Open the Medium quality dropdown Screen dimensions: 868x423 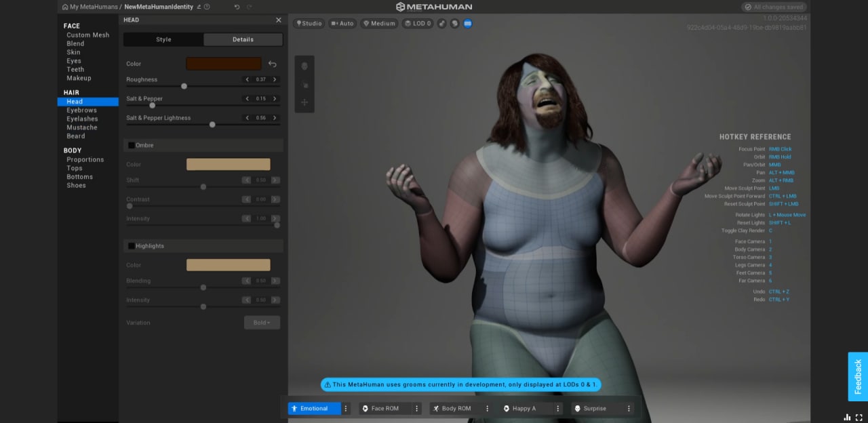coord(379,23)
